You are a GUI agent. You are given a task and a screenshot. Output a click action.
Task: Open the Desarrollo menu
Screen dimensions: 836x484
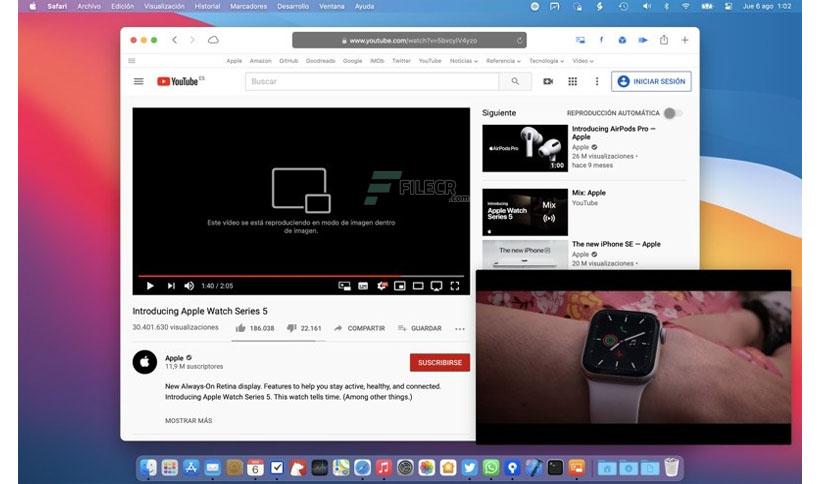(x=293, y=6)
